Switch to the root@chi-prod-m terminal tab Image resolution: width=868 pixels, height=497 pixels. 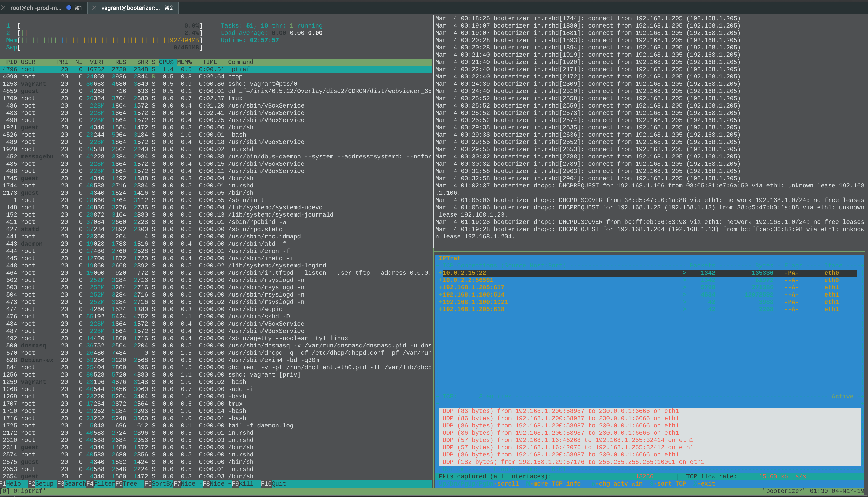point(44,8)
